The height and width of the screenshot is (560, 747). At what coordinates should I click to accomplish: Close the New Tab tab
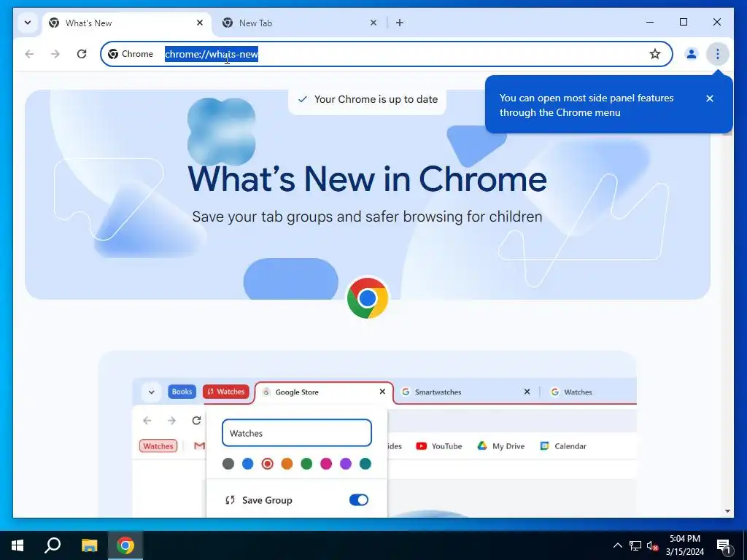(x=373, y=23)
